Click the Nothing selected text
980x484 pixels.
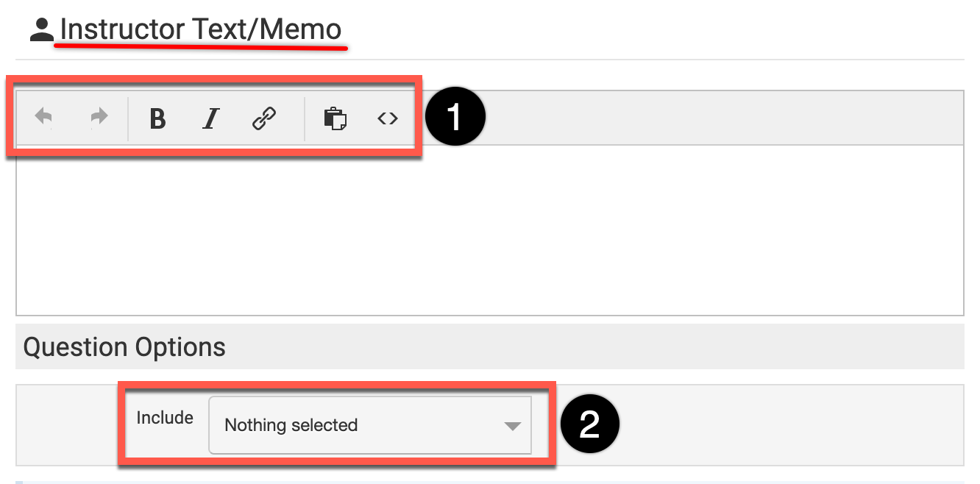(x=291, y=425)
